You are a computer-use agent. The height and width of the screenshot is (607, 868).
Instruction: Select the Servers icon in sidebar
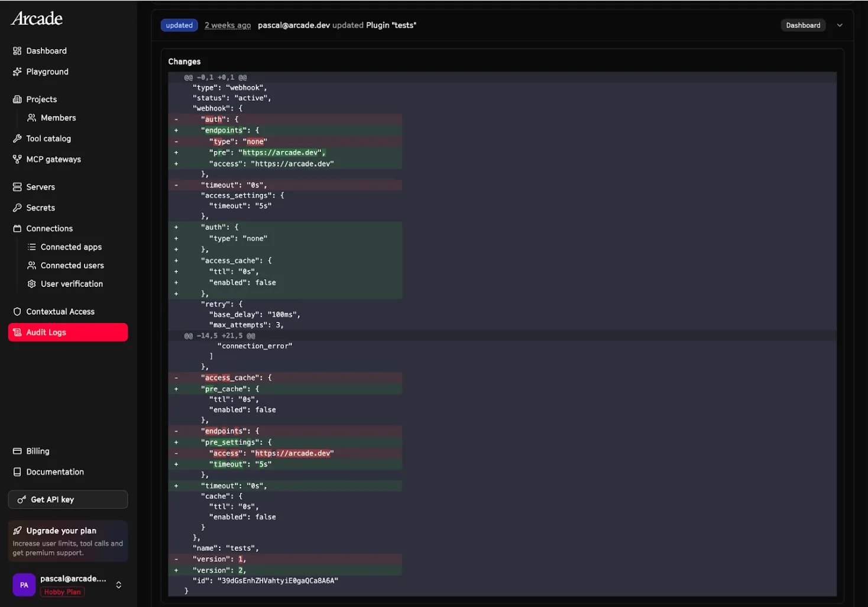(x=17, y=186)
